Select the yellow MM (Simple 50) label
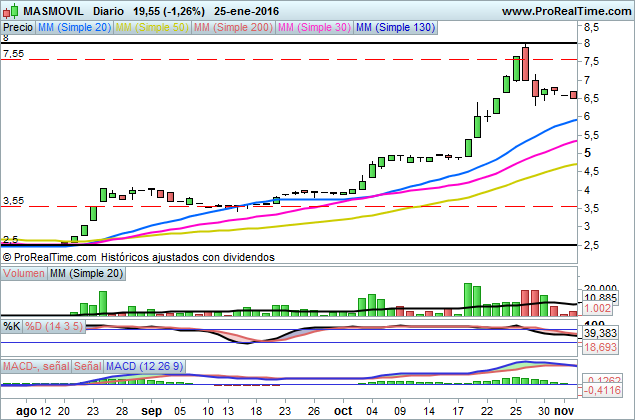Screen dimensions: 635x420 tap(152, 28)
